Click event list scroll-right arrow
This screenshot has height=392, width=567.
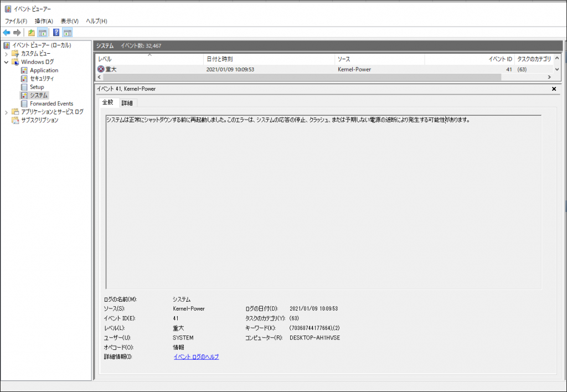(x=549, y=77)
